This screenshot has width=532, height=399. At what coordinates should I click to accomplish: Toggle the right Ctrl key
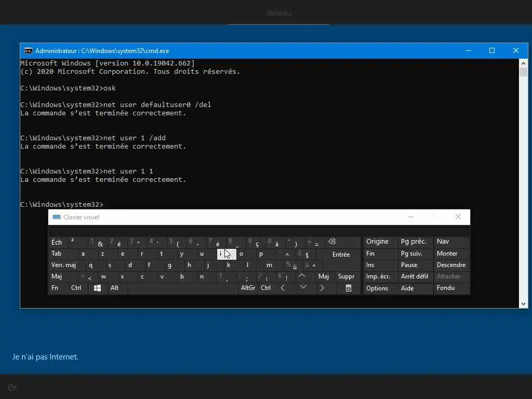tap(267, 288)
